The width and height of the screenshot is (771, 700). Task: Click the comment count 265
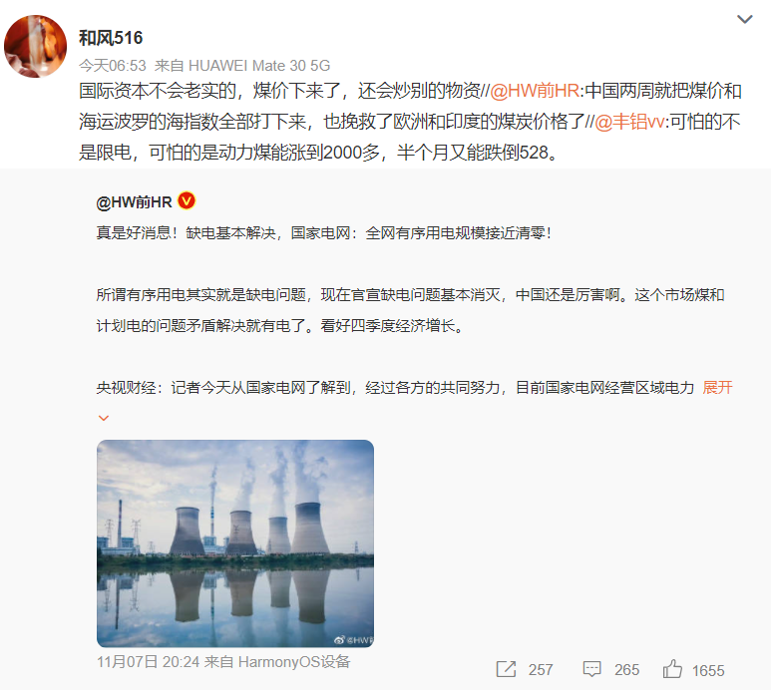click(626, 669)
